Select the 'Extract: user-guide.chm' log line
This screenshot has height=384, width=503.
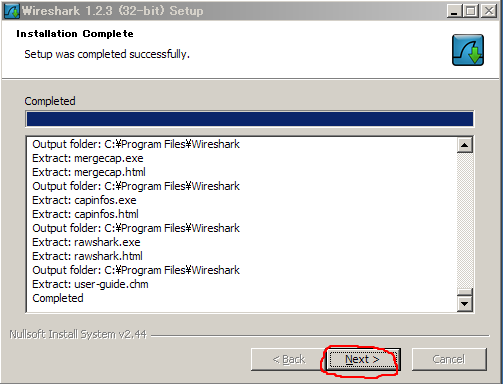click(90, 284)
